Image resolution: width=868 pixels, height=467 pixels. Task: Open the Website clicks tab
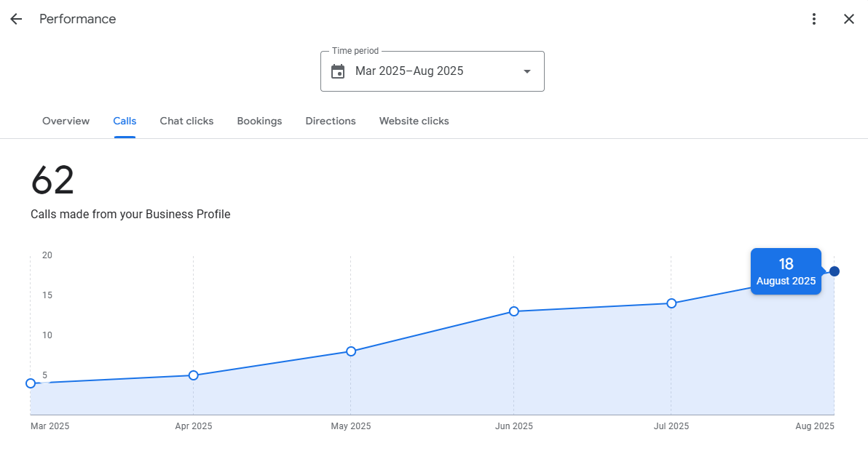[414, 121]
